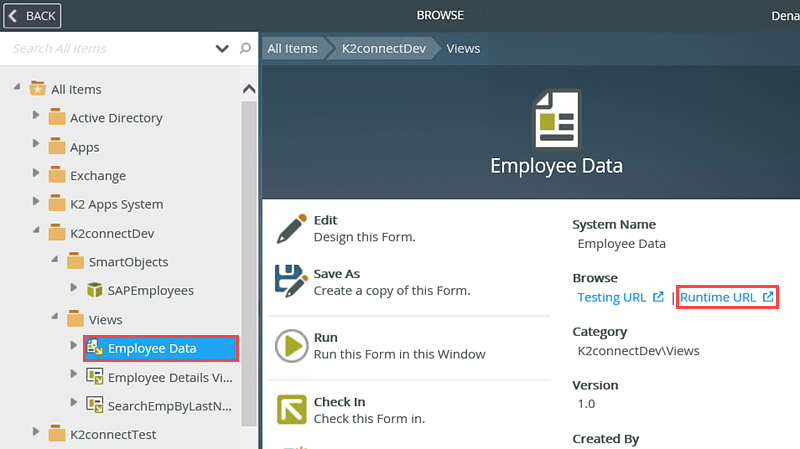Viewport: 800px width, 449px height.
Task: Click the Run play icon
Action: (x=290, y=347)
